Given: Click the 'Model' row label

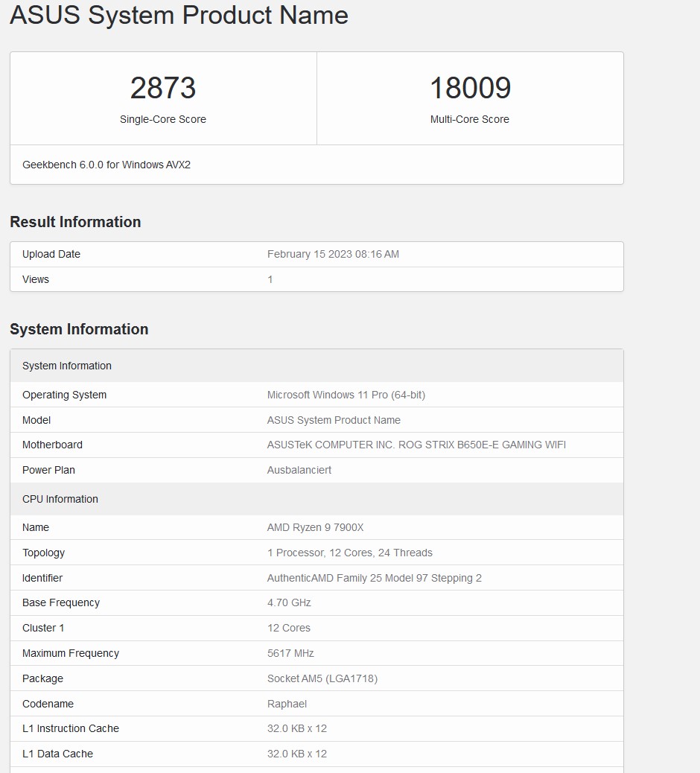Looking at the screenshot, I should (x=36, y=420).
